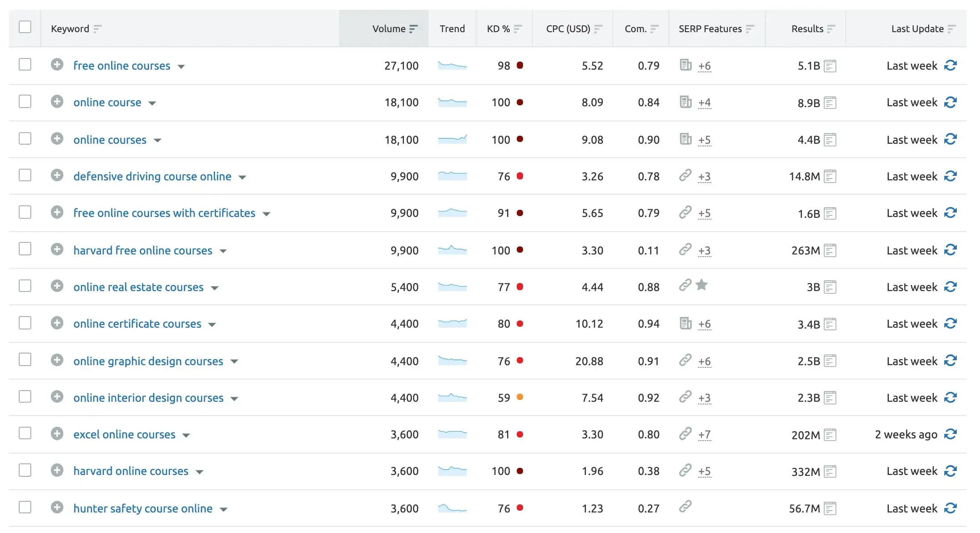This screenshot has height=533, width=980.
Task: Click plus icon beside 'online graphic design courses'
Action: point(57,360)
